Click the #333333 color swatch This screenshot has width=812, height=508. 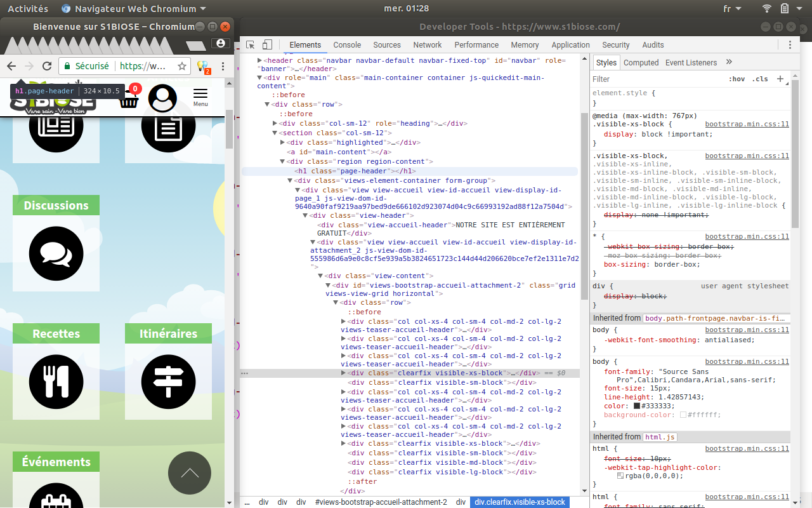coord(636,406)
